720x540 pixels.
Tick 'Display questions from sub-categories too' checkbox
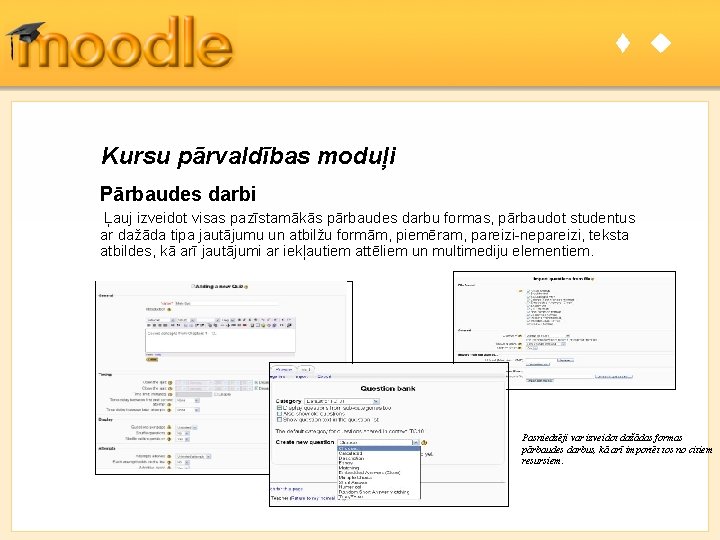pos(279,408)
